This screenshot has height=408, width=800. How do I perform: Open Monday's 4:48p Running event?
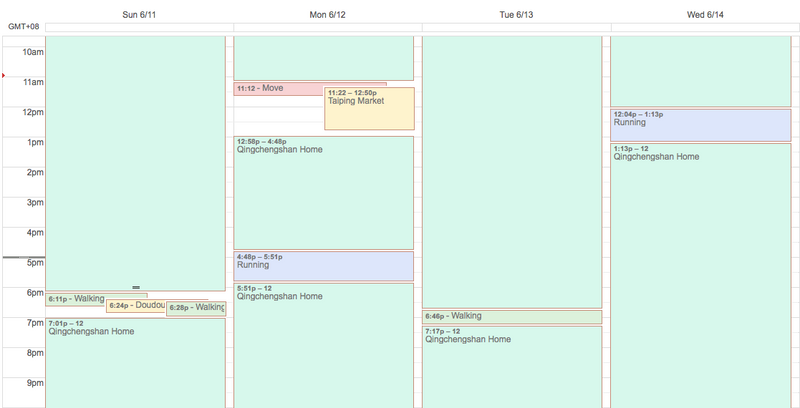[x=323, y=266]
